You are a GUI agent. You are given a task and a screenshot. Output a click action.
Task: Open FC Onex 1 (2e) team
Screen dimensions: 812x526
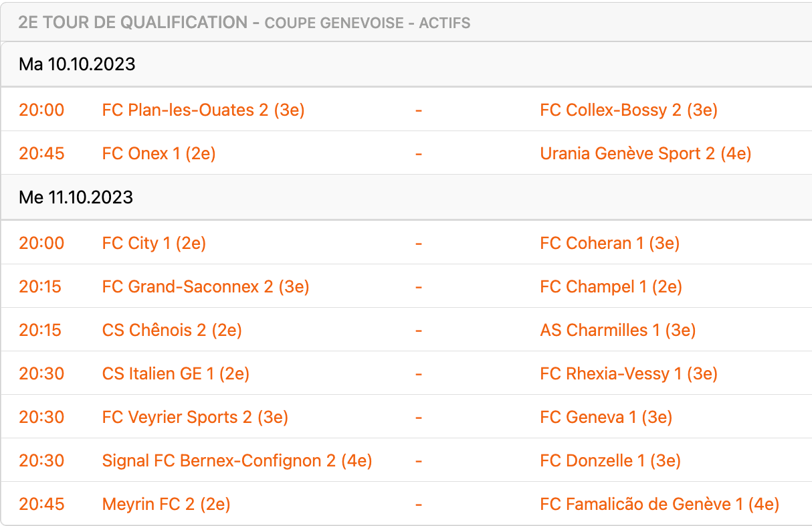pos(159,153)
